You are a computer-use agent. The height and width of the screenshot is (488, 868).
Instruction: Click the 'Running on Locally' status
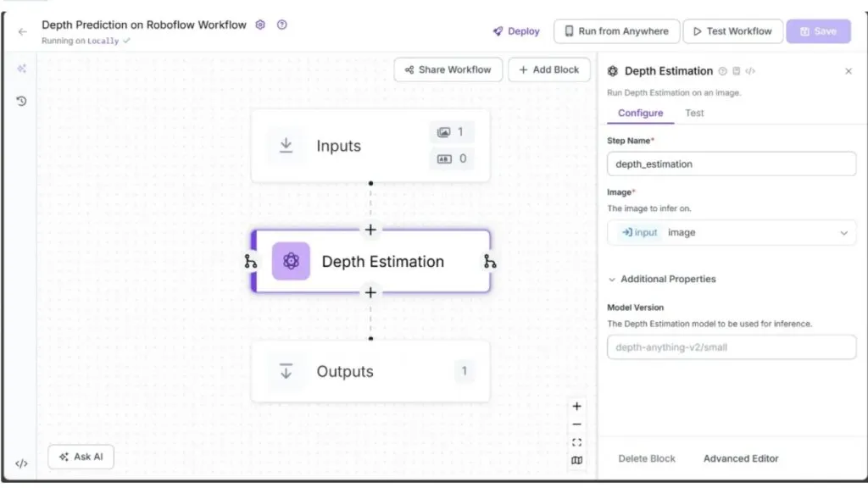pos(86,41)
